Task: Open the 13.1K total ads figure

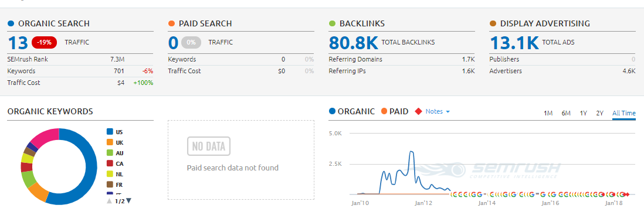Action: pos(514,42)
